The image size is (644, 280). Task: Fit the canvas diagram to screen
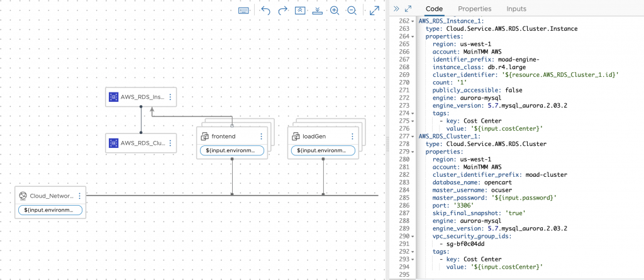click(x=374, y=11)
